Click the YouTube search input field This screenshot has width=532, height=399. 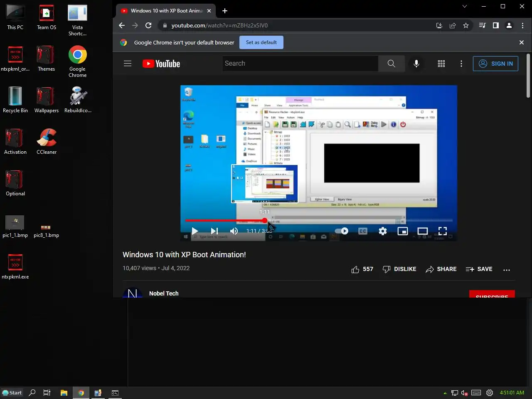300,64
